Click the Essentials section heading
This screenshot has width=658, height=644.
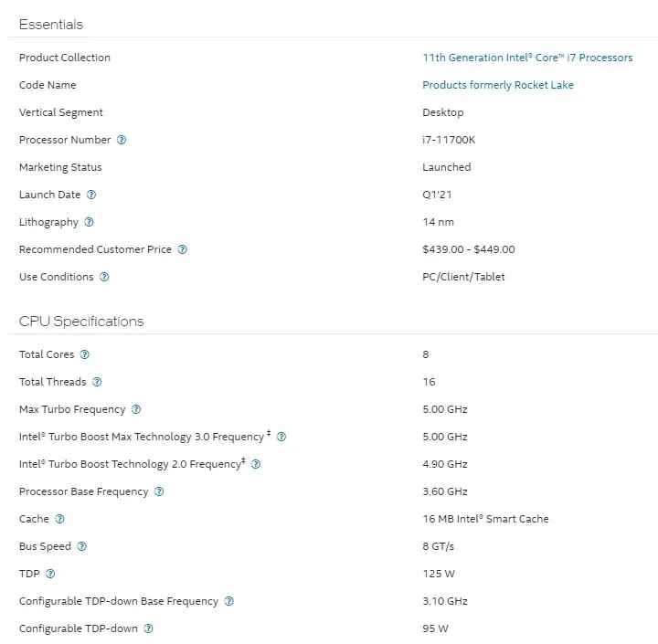point(50,25)
